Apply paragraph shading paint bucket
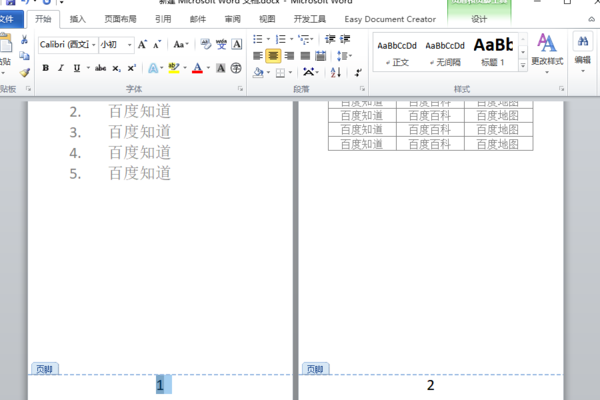Viewport: 600px width, 400px height. pos(258,72)
